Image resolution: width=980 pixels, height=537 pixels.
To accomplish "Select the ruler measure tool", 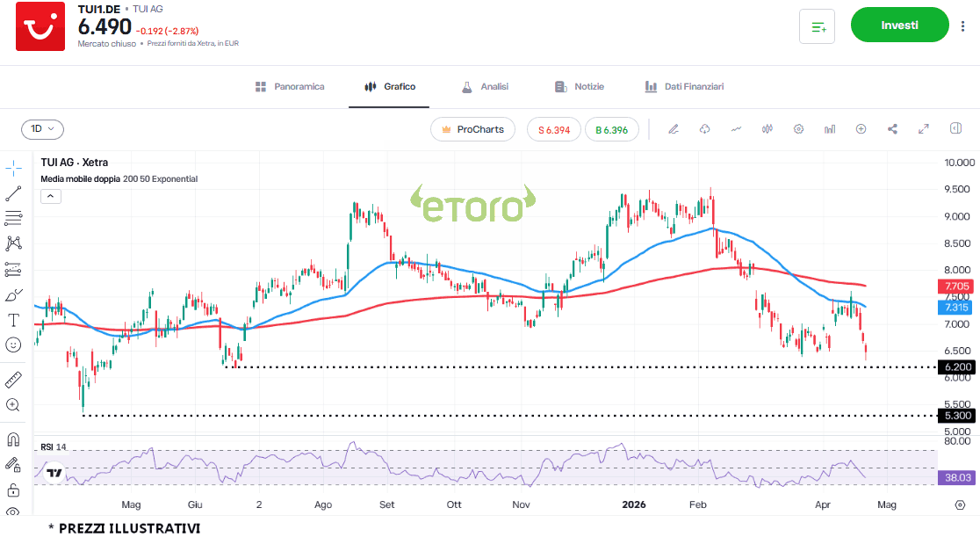I will click(x=13, y=380).
